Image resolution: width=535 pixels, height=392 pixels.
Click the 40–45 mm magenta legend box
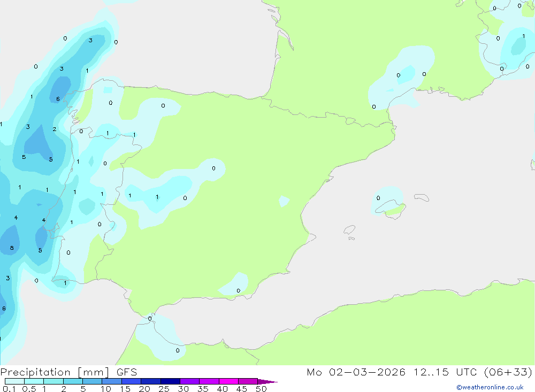(228, 381)
